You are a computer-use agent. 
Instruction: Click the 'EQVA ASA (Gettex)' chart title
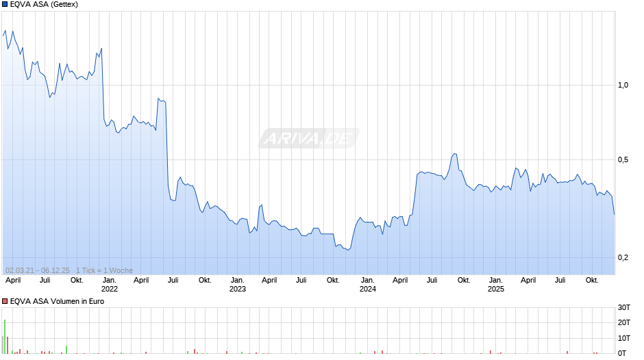[x=44, y=5]
